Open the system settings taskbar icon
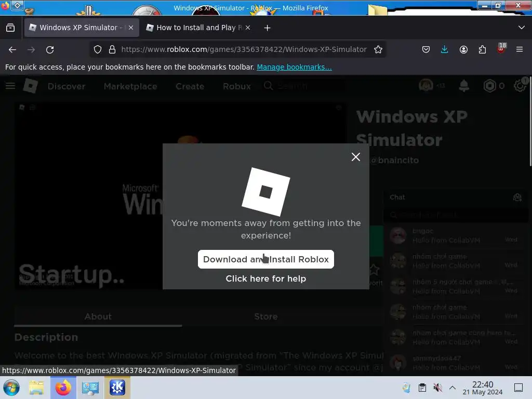This screenshot has width=532, height=399. (90, 388)
